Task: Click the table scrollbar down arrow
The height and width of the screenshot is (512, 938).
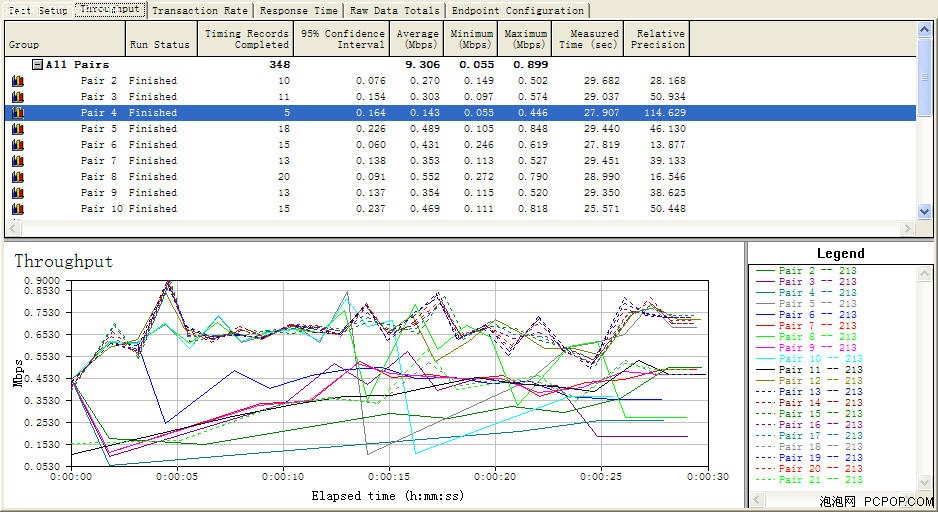Action: coord(924,211)
